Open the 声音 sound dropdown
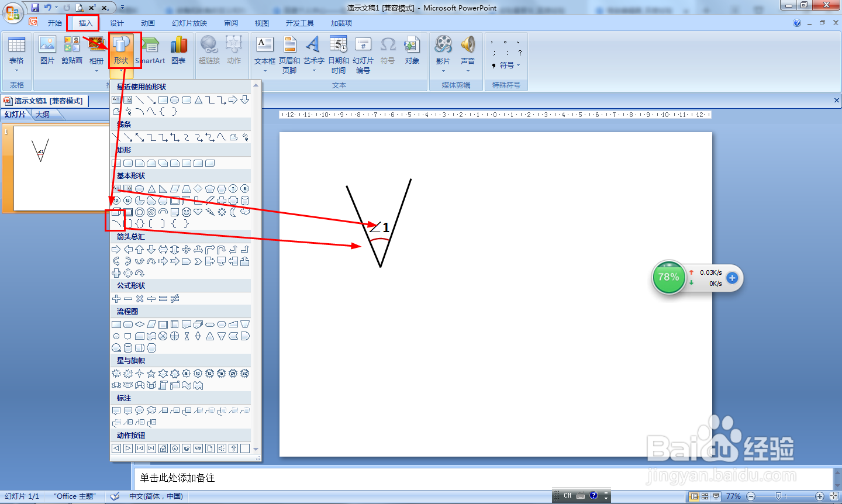This screenshot has height=504, width=842. (x=468, y=54)
